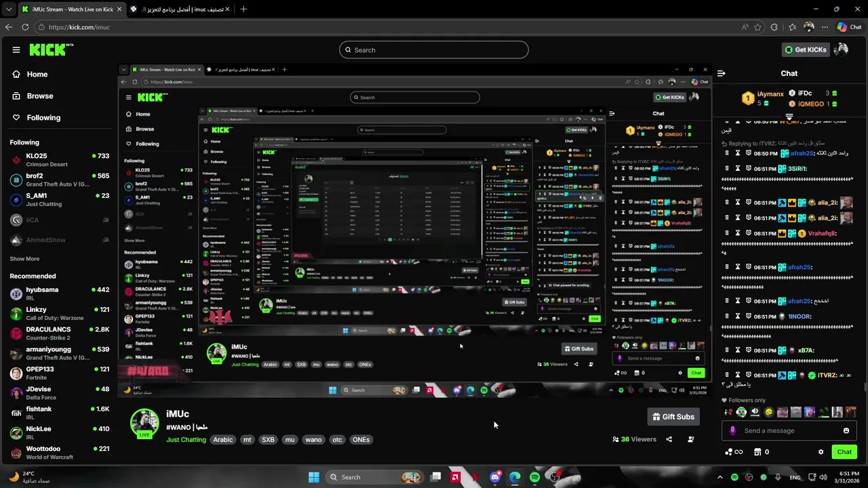The image size is (868, 488).
Task: Delete 3SiRi1's chat message with trash icon
Action: (x=727, y=169)
